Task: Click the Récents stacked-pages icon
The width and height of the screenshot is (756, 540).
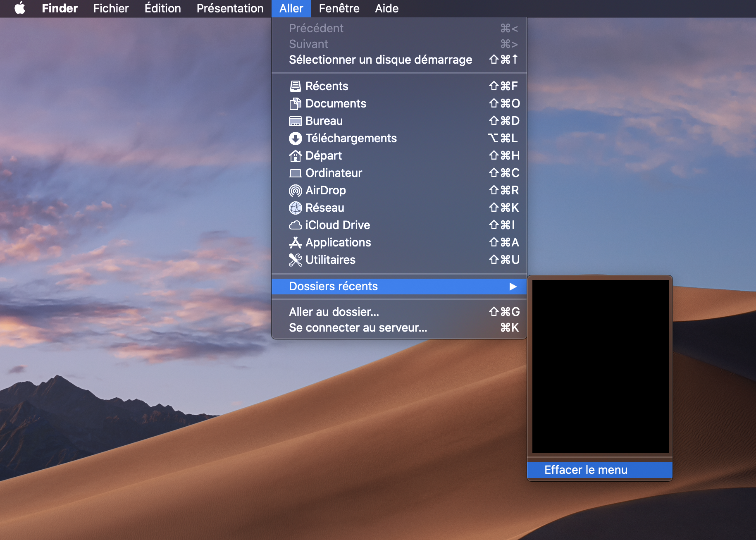Action: click(x=295, y=86)
